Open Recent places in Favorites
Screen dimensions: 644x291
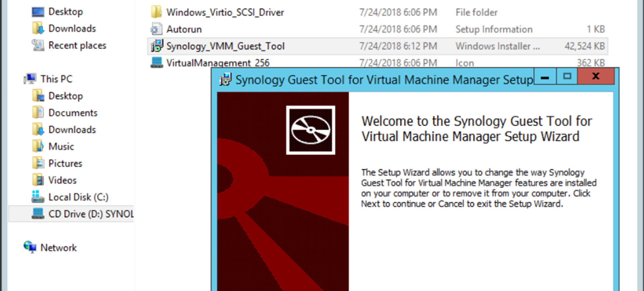(77, 45)
